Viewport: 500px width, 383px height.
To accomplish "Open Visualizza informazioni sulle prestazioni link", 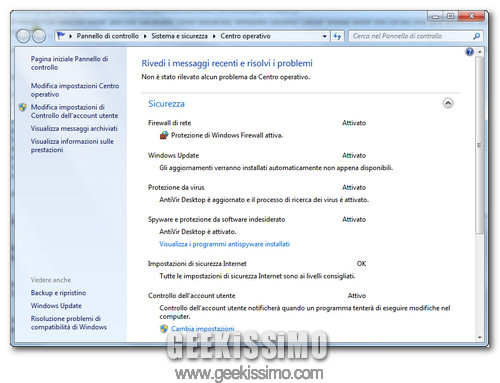I will coord(72,146).
